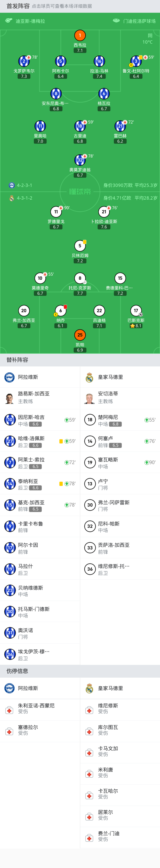Viewport: 160px width, 868px height.
Task: Select 凯帕's orange number 25 jersey icon
Action: (80, 335)
